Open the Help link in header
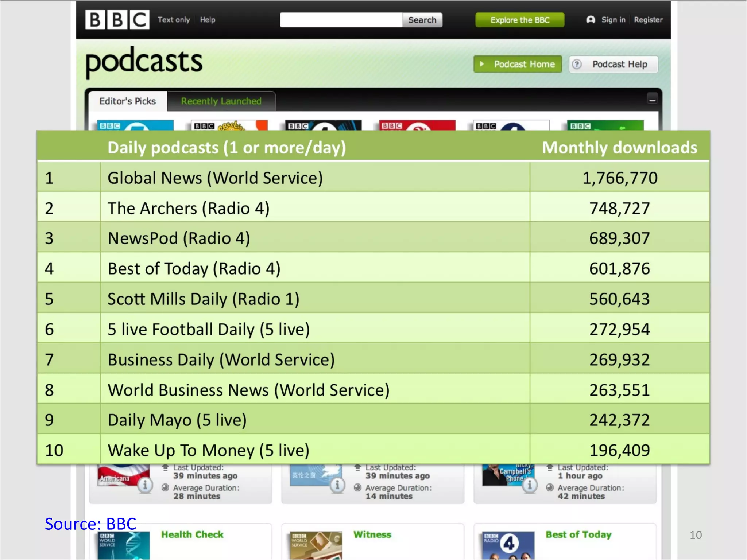 coord(208,20)
